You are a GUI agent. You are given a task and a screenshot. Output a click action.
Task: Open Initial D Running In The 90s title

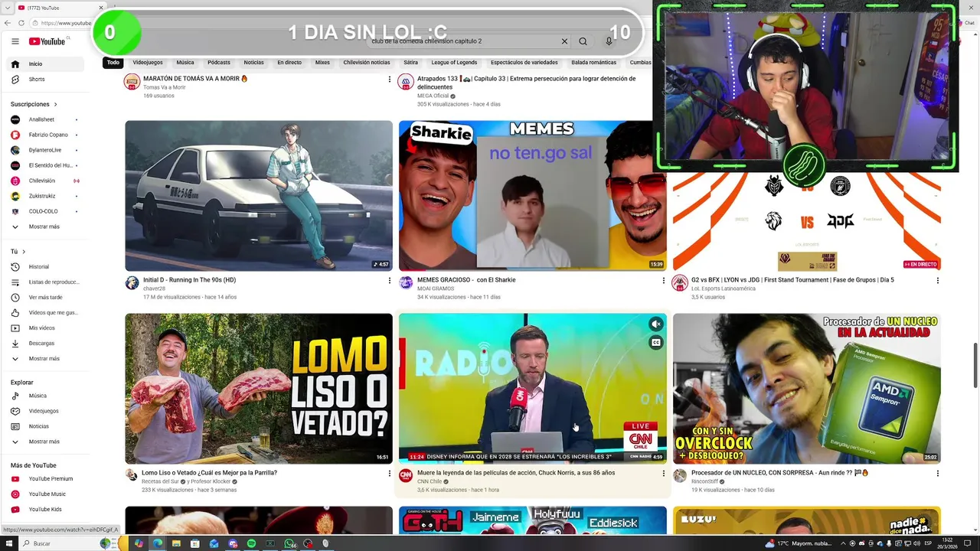coord(190,280)
